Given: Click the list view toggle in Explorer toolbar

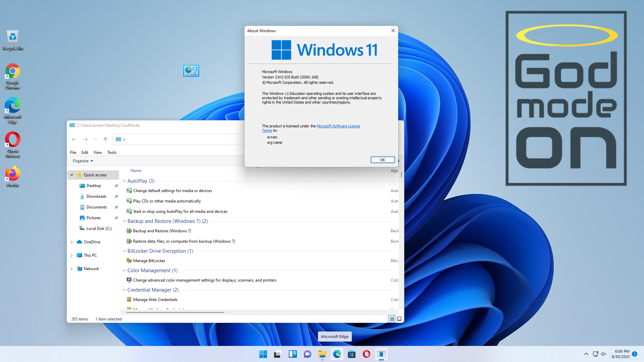Looking at the screenshot, I should point(391,319).
